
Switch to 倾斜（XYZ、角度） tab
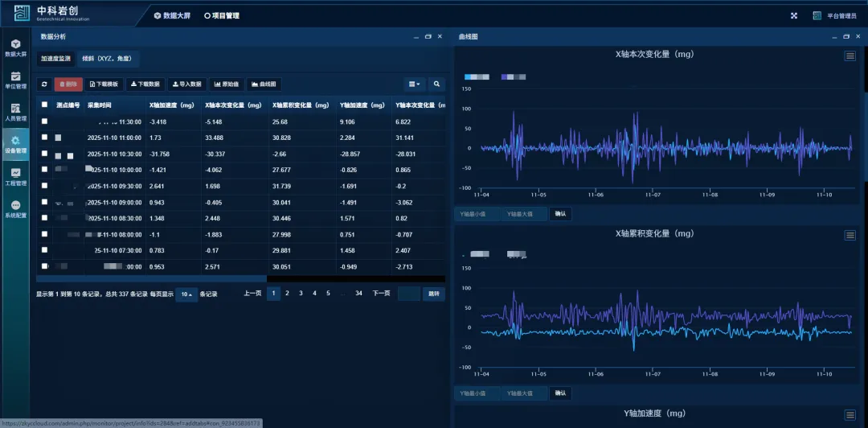point(109,59)
